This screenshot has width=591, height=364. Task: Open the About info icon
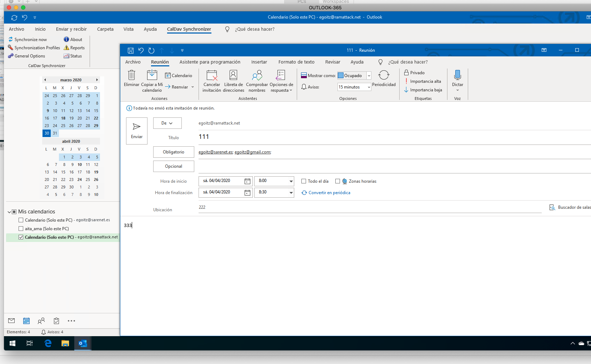(x=66, y=39)
